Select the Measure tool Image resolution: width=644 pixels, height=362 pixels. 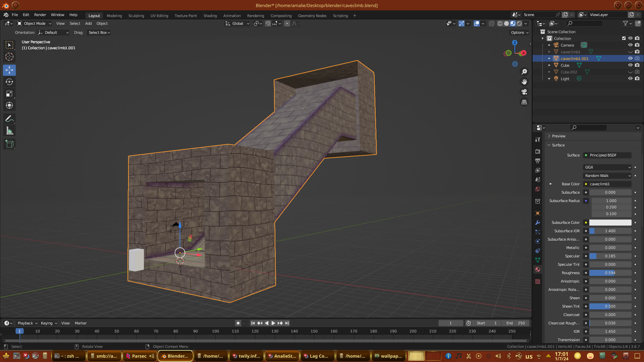9,131
